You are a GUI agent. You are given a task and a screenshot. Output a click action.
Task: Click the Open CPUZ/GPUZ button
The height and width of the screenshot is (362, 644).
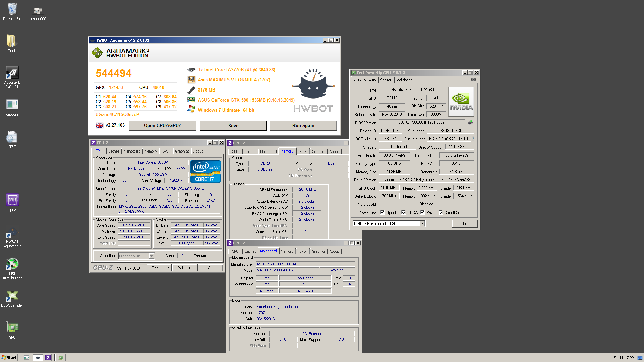[162, 125]
